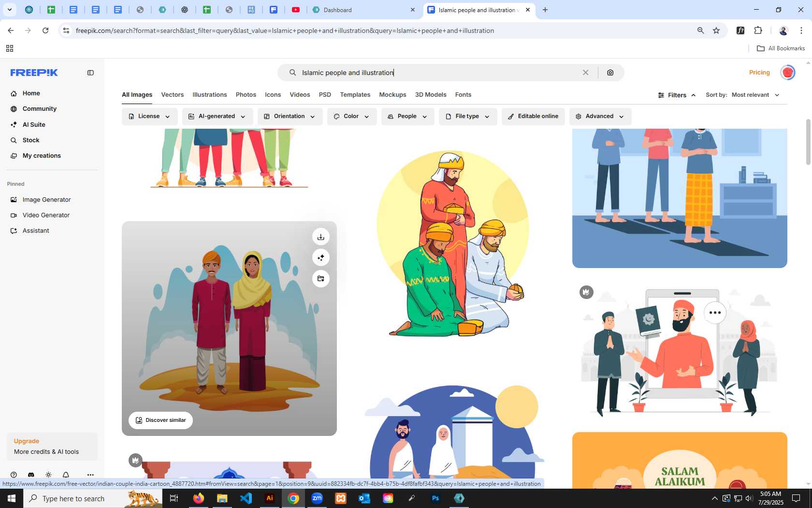Expand the People filter dropdown
The width and height of the screenshot is (812, 508).
pos(407,117)
